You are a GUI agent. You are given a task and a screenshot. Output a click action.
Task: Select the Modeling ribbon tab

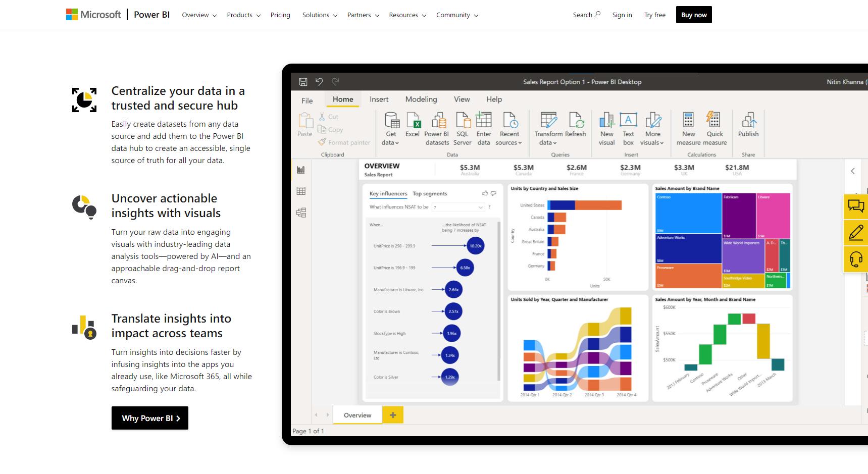(x=421, y=99)
